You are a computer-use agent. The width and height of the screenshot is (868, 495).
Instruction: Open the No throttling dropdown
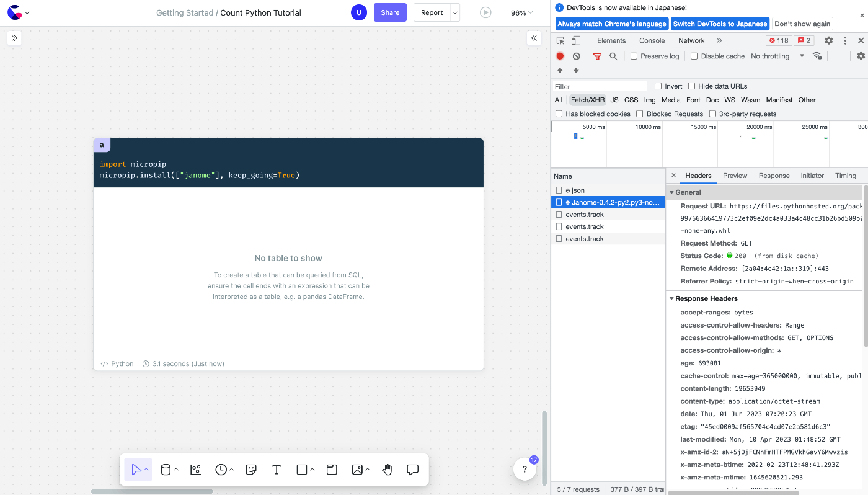click(777, 56)
